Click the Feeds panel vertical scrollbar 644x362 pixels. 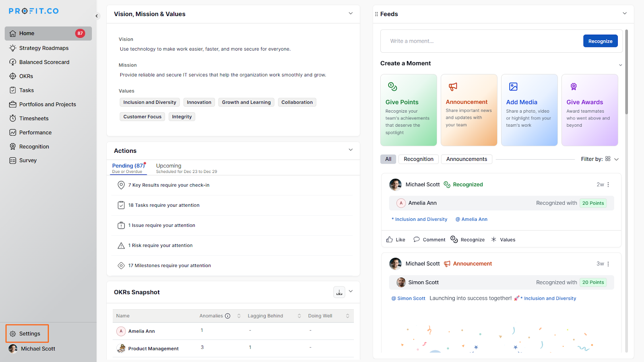(626, 72)
